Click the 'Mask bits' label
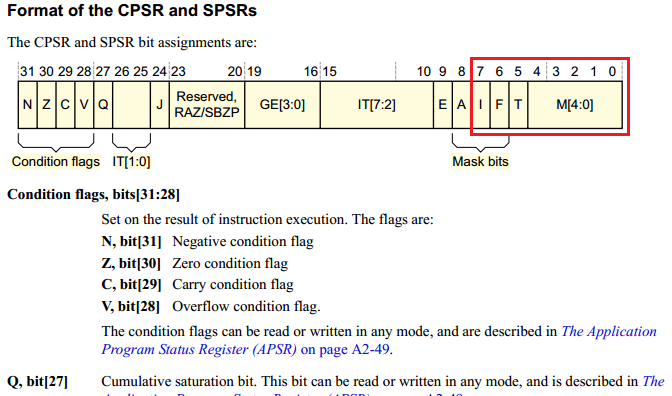Image resolution: width=672 pixels, height=396 pixels. (x=480, y=162)
